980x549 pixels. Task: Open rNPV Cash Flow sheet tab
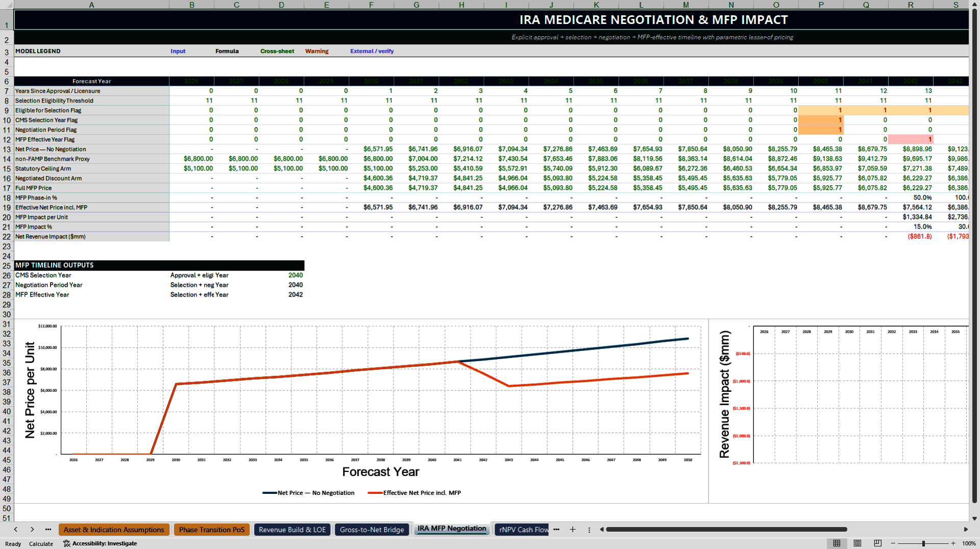point(523,530)
